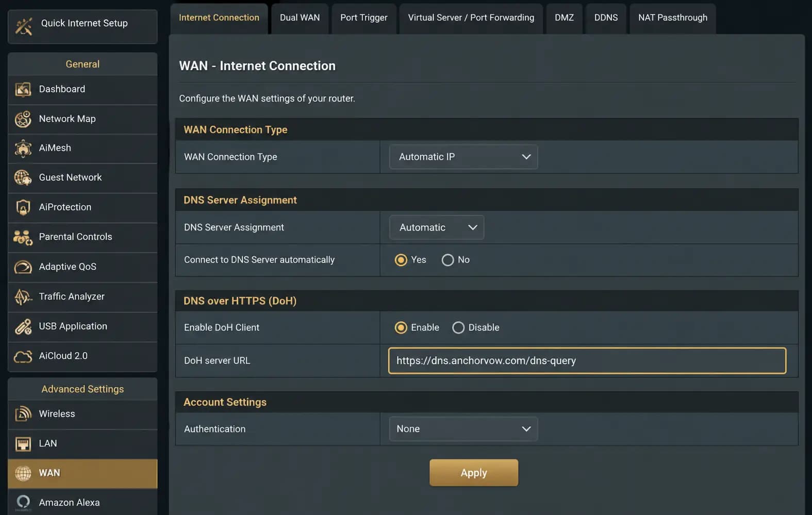
Task: Switch to the Dual WAN tab
Action: click(x=300, y=18)
